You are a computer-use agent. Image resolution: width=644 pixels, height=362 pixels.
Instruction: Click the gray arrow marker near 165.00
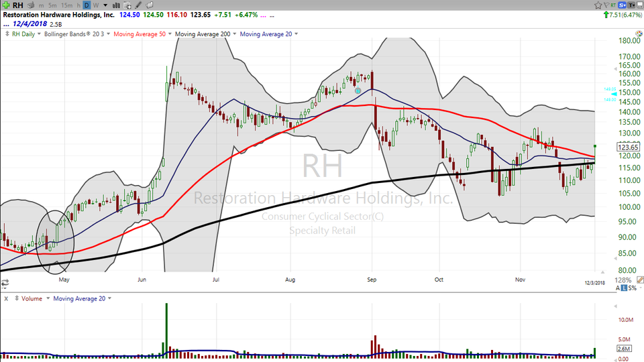[615, 69]
